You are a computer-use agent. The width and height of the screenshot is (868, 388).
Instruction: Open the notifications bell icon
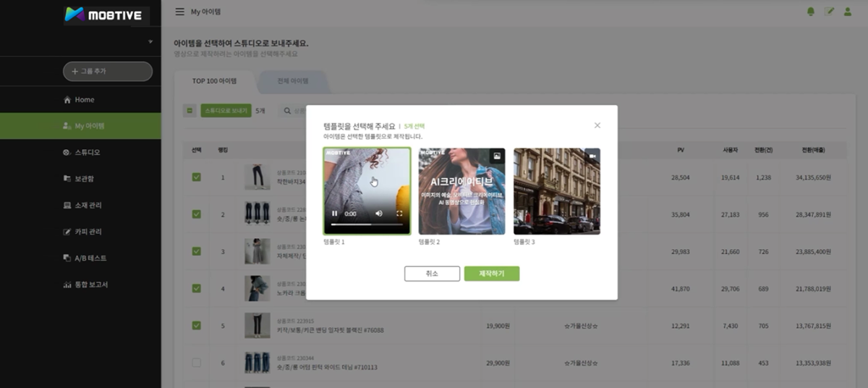pos(810,12)
